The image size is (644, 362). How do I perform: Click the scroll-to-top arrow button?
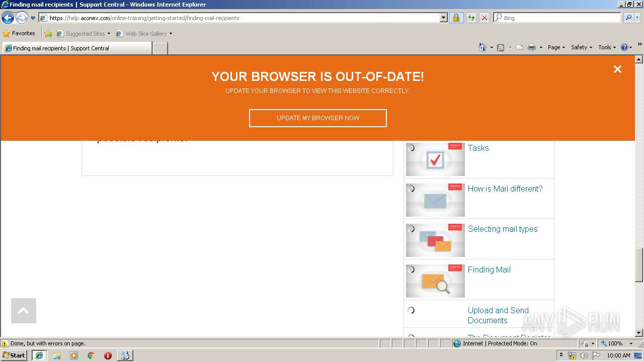tap(24, 311)
